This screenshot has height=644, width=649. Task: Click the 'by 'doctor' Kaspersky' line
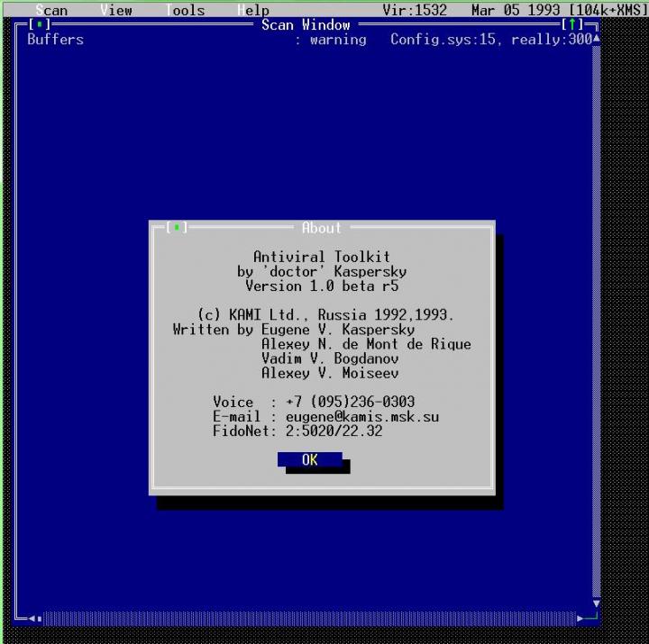point(322,271)
